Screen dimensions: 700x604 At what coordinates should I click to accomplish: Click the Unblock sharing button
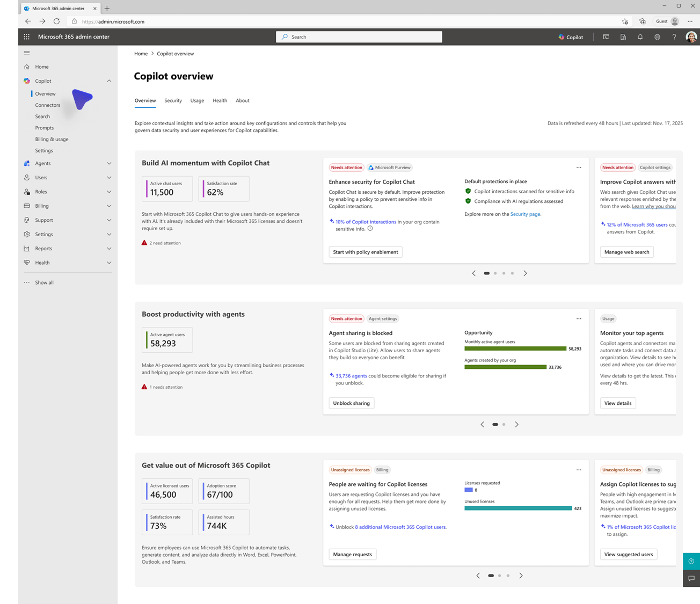click(x=351, y=403)
